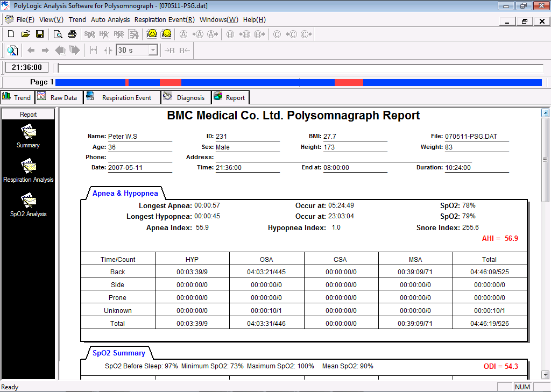Image resolution: width=551 pixels, height=392 pixels.
Task: Click the single right arrow icon
Action: pyautogui.click(x=45, y=50)
